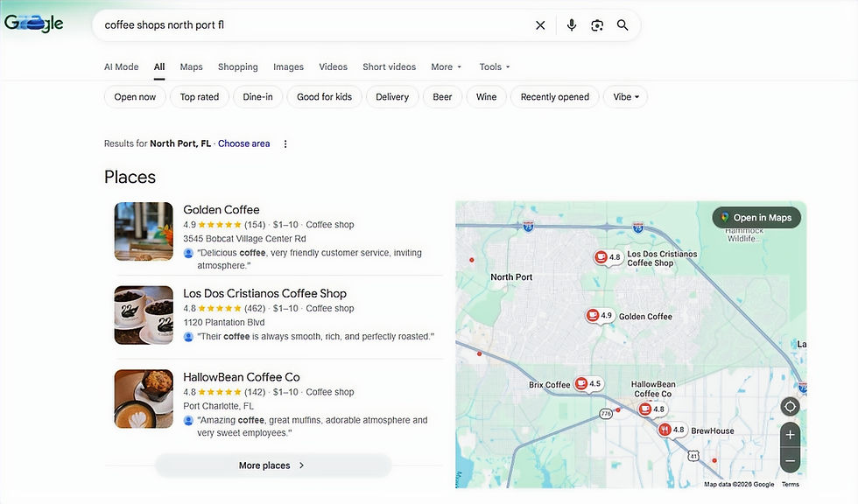Open the Maps tab
This screenshot has height=504, width=858.
click(192, 66)
